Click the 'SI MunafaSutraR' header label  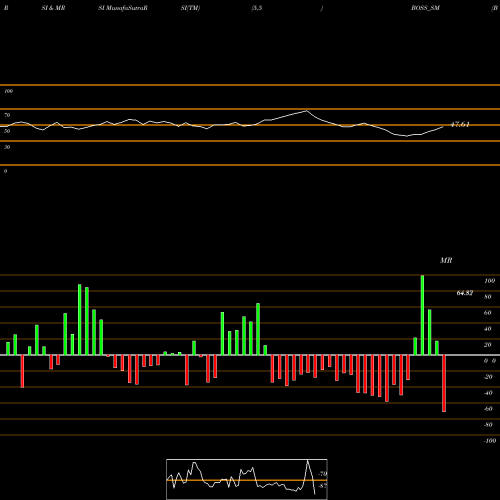click(x=123, y=8)
